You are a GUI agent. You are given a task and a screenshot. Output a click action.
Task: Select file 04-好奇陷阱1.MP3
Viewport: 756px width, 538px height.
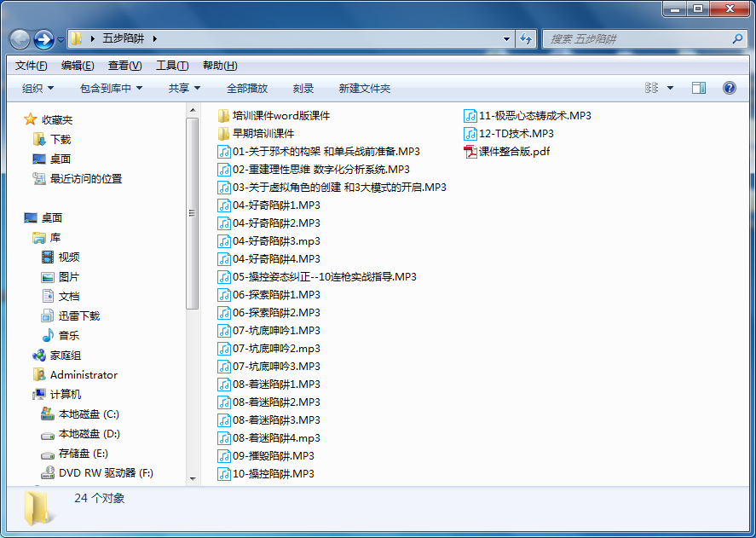click(269, 205)
